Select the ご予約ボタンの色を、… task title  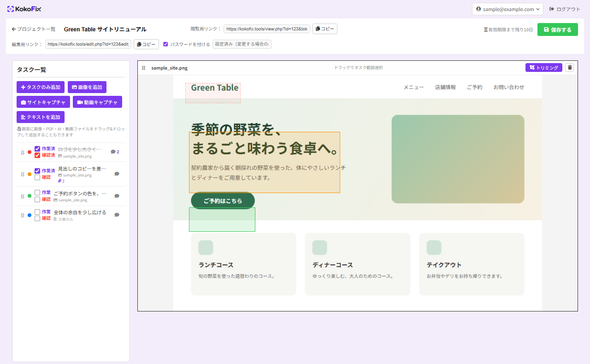80,194
